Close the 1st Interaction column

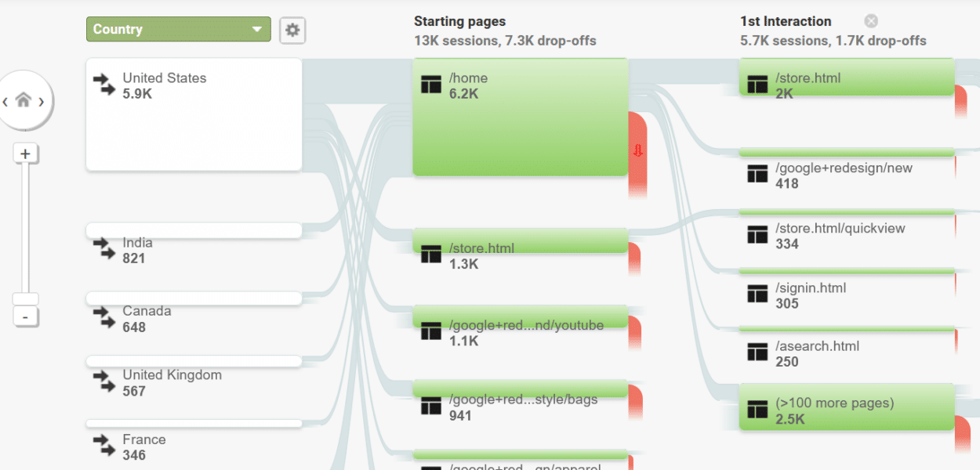coord(870,21)
